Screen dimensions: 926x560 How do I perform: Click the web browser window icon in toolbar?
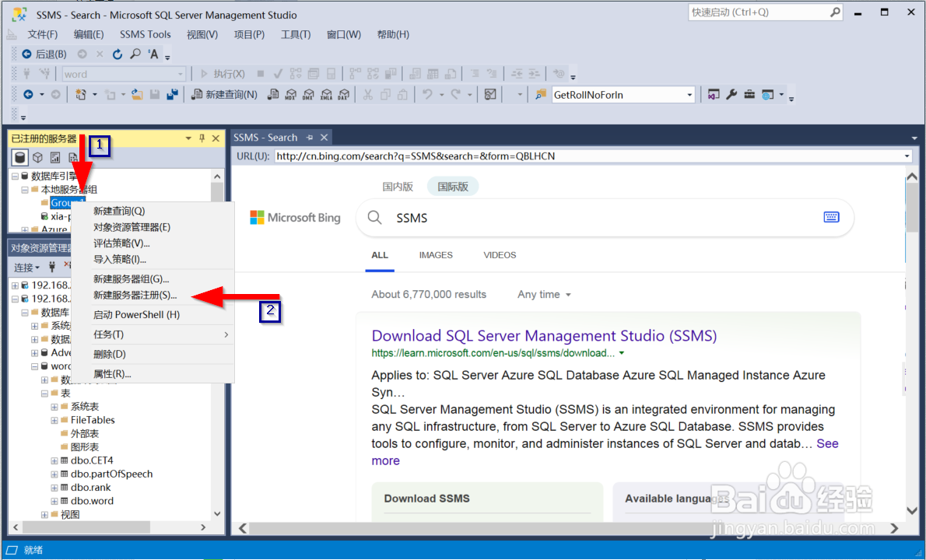[768, 94]
